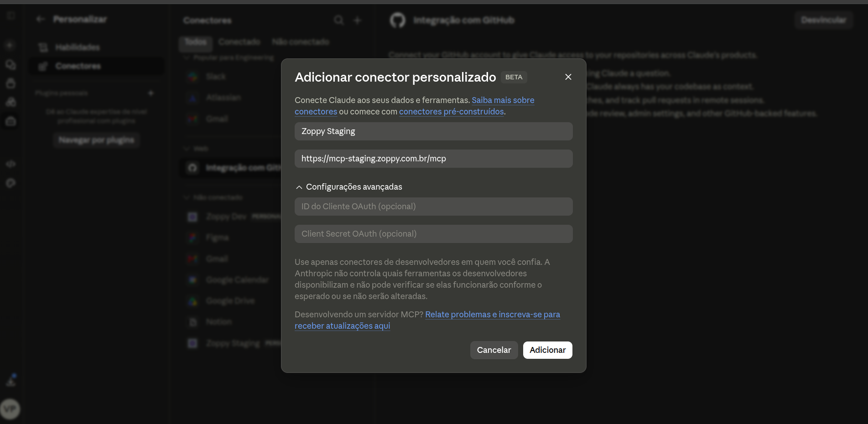Collapse the Web connectors group
The width and height of the screenshot is (868, 424).
tap(187, 149)
